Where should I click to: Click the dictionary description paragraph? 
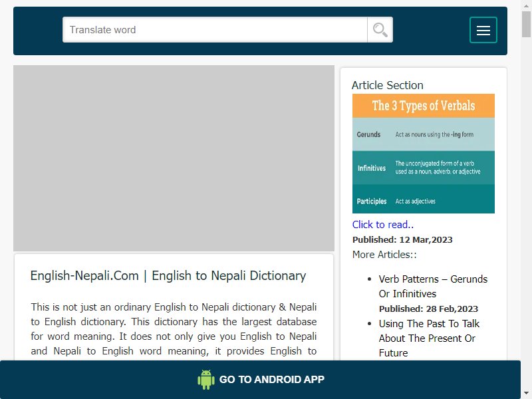click(174, 329)
